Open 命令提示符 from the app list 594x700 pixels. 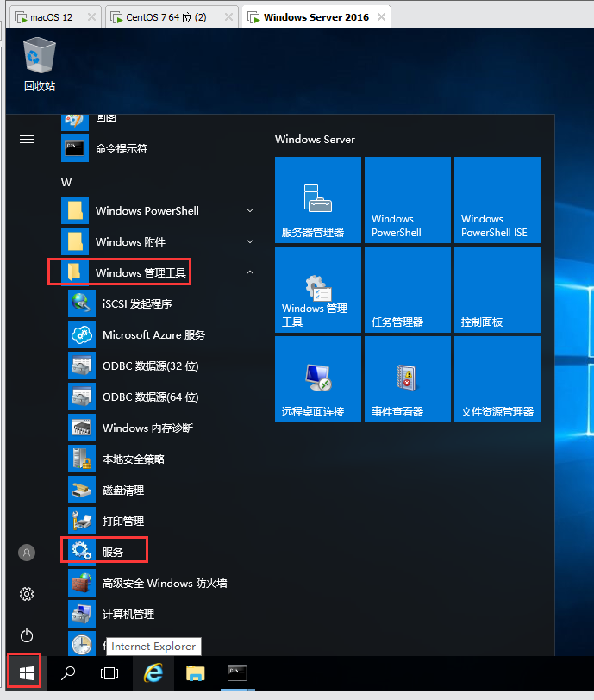(159, 148)
